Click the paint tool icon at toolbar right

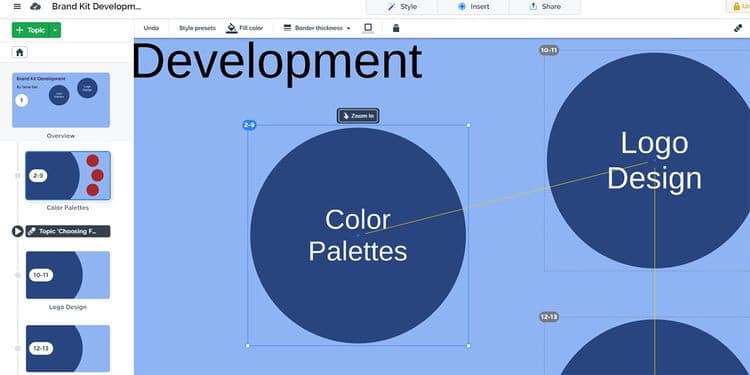coord(738,28)
